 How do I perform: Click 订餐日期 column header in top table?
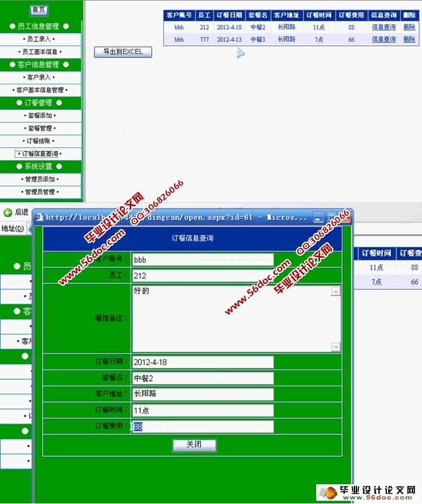(x=229, y=15)
